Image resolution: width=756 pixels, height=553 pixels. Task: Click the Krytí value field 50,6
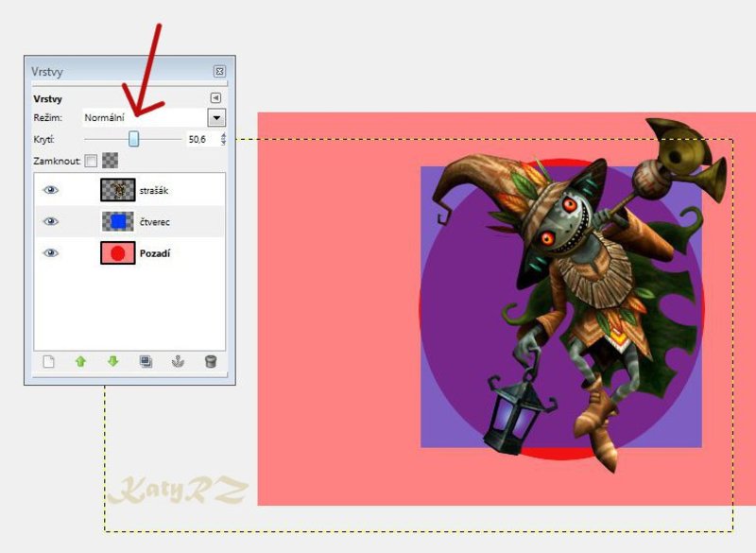coord(202,139)
